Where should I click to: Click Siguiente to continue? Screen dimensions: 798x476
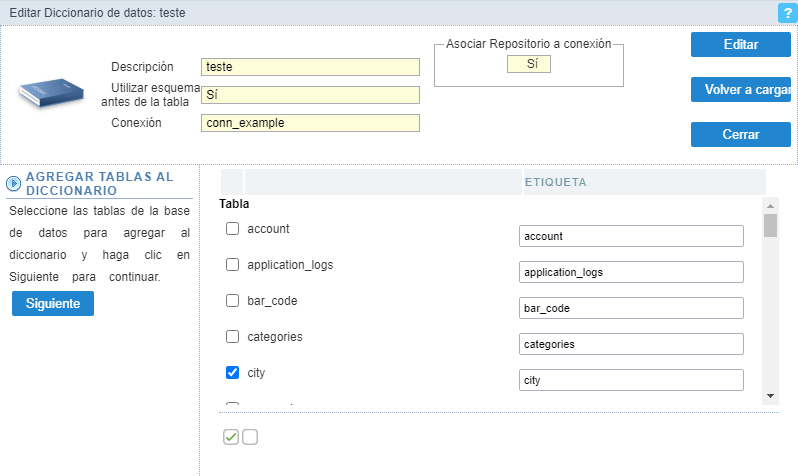click(x=53, y=303)
